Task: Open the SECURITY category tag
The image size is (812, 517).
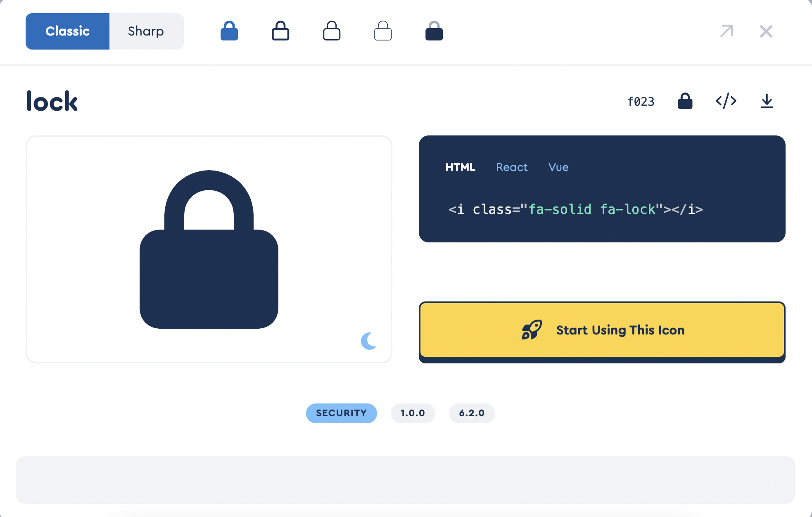Action: pos(342,413)
